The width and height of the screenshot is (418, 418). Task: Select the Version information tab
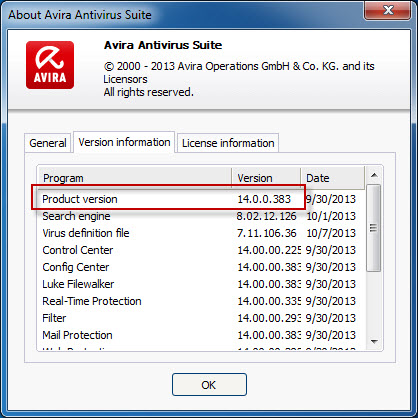pos(124,142)
